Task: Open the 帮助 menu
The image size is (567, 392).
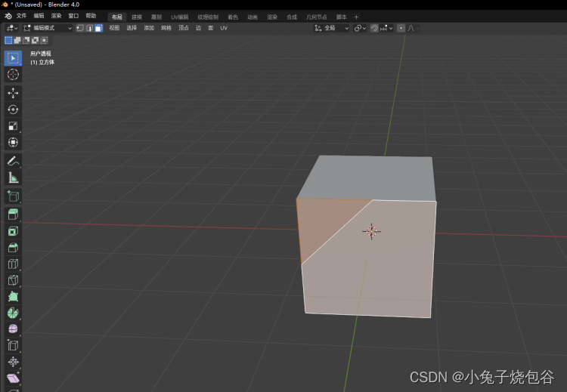Action: tap(91, 16)
